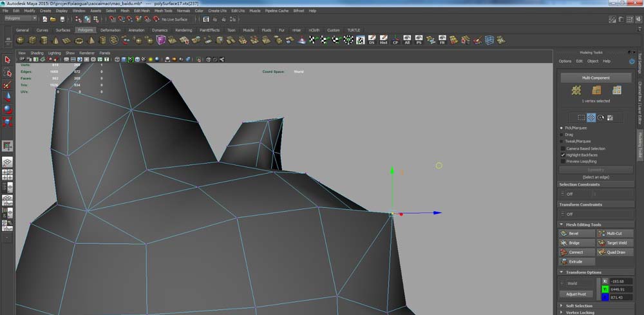Click the polygon torus shelf icon
Screen dimensions: 644x315
click(x=79, y=40)
